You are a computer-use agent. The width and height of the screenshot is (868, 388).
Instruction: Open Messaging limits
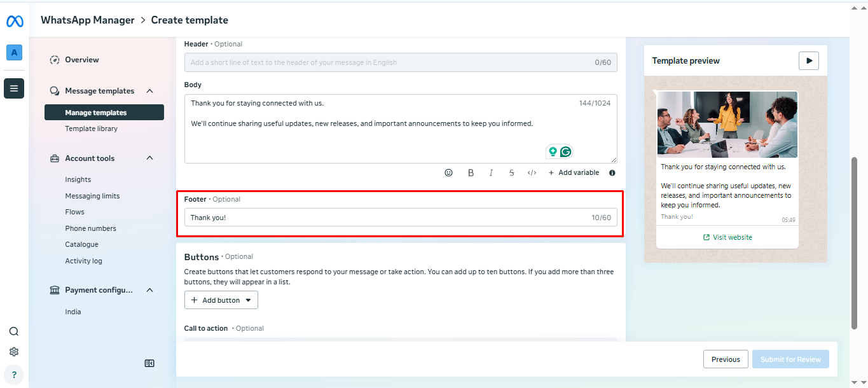[92, 196]
